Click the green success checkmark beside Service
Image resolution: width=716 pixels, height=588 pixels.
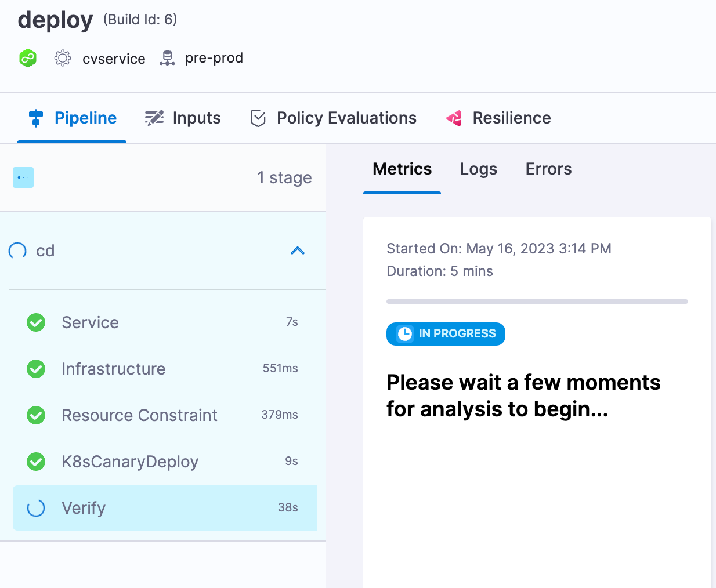pos(35,322)
